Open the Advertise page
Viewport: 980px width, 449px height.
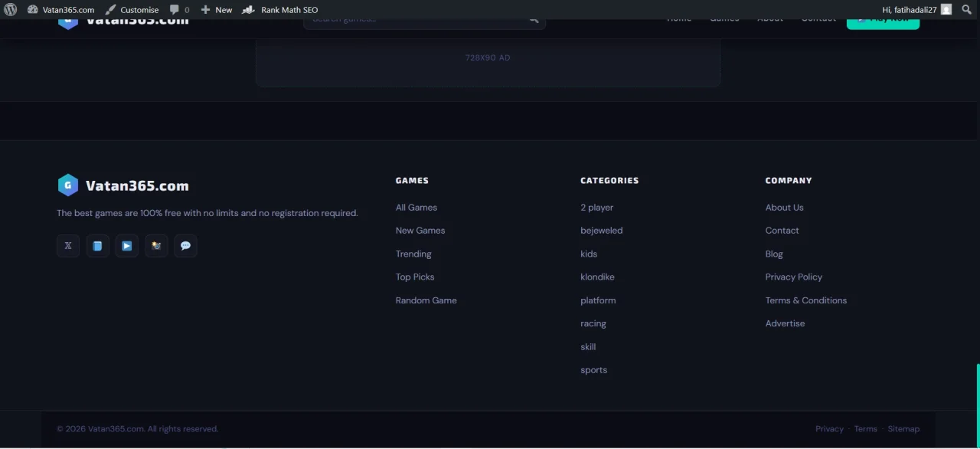pos(786,323)
